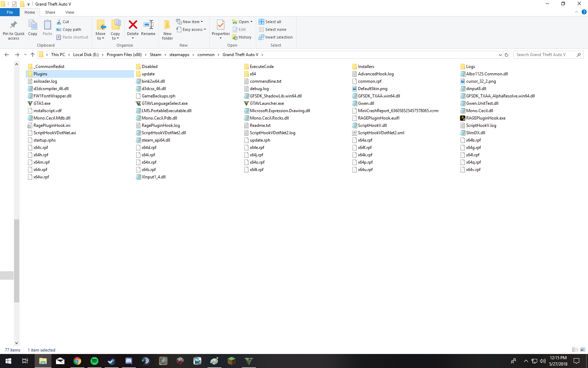588x368 pixels.
Task: Click Select none in the ribbon
Action: (x=272, y=29)
